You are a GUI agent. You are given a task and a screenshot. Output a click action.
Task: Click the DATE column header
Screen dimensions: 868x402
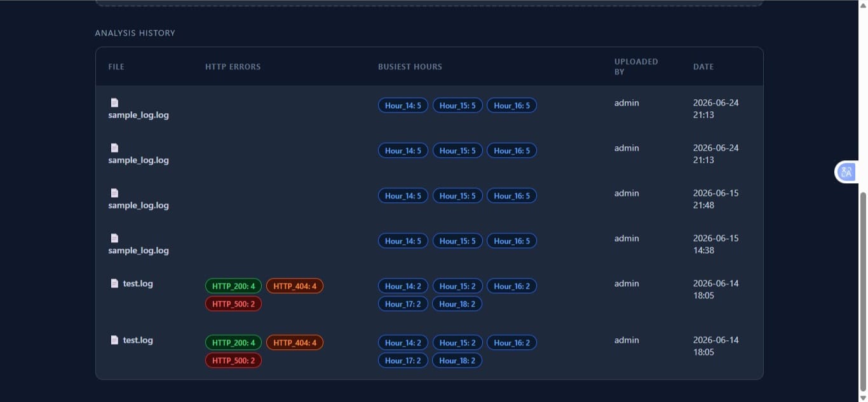(x=703, y=67)
